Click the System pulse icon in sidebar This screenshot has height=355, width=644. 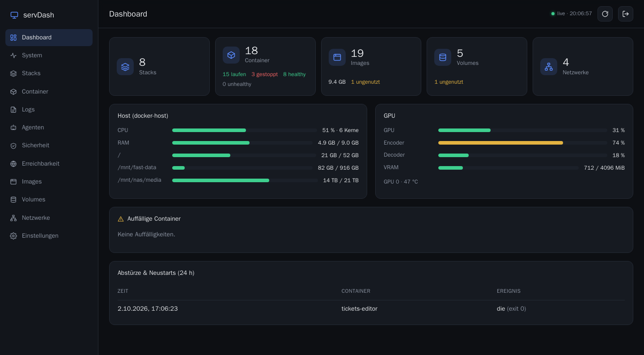pos(13,56)
